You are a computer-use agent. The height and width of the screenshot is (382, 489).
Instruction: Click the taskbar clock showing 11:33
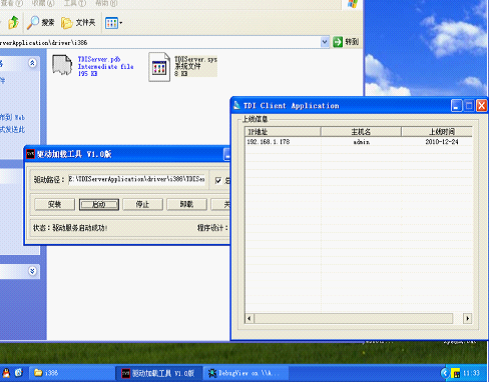(x=471, y=373)
